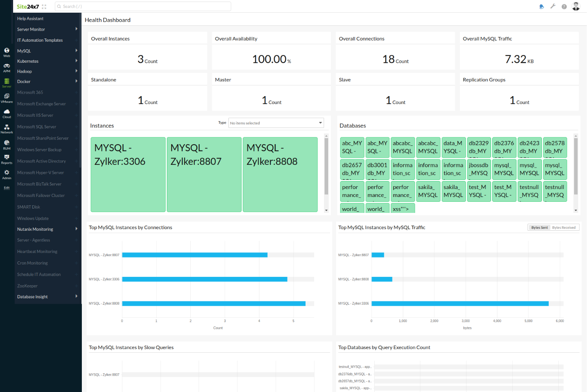Open the instance Type selection dropdown
588x392 pixels.
[276, 123]
